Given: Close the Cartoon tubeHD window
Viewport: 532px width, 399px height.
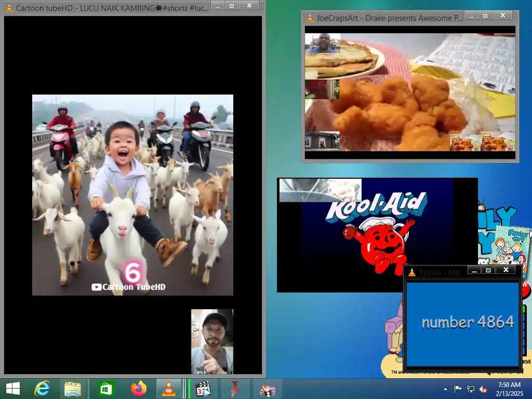Looking at the screenshot, I should click(249, 5).
